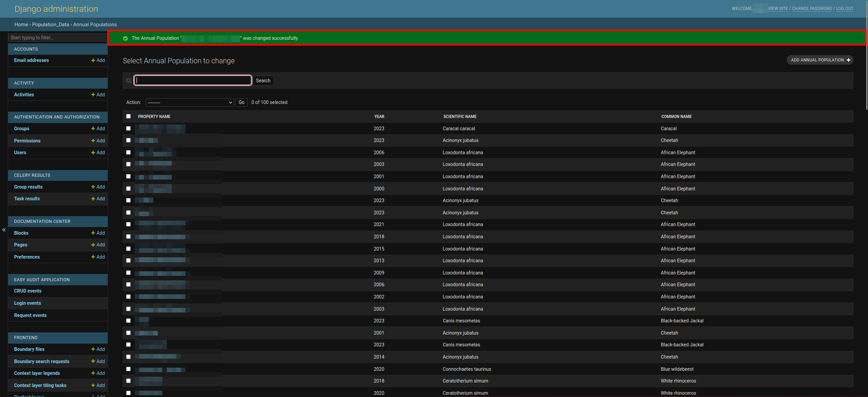
Task: Focus the Annual Population search field
Action: (193, 80)
